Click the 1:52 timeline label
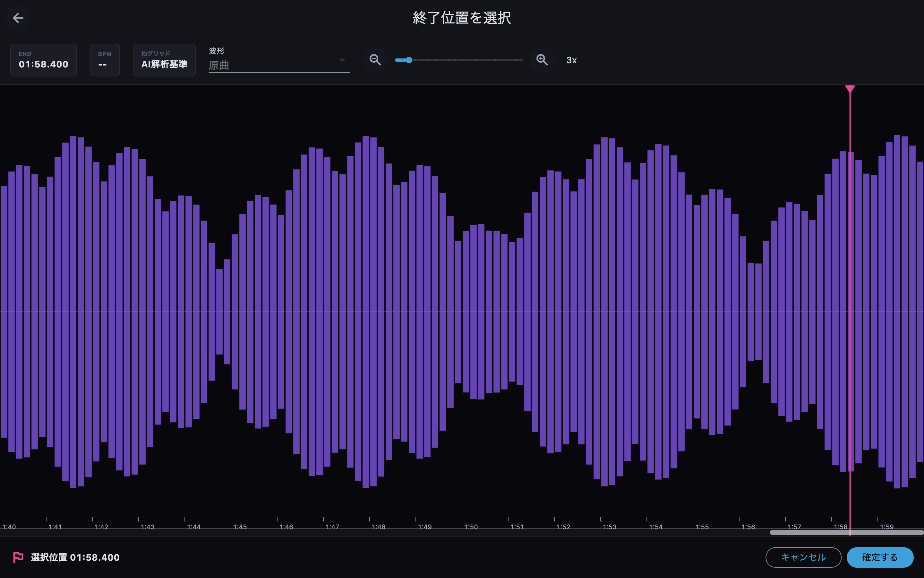 563,527
